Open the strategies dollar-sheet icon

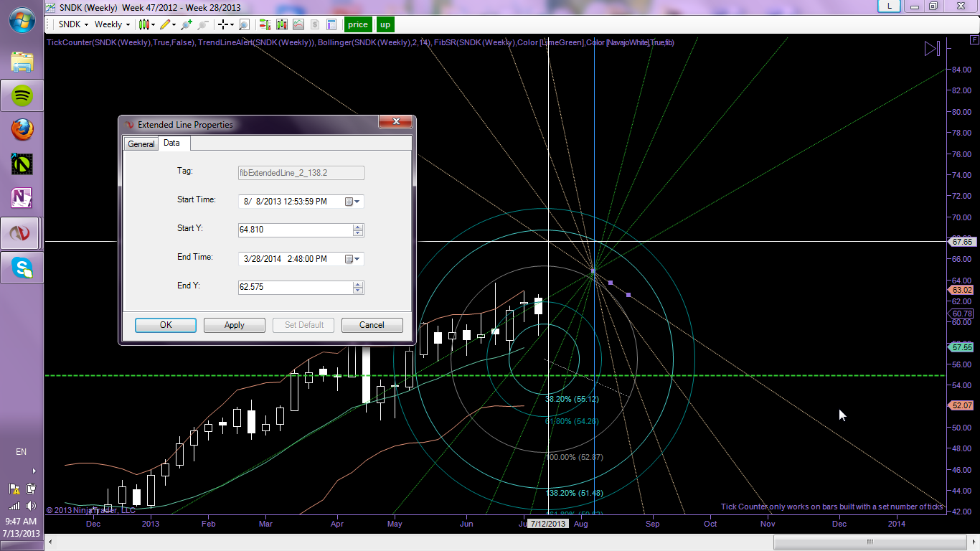coord(314,24)
